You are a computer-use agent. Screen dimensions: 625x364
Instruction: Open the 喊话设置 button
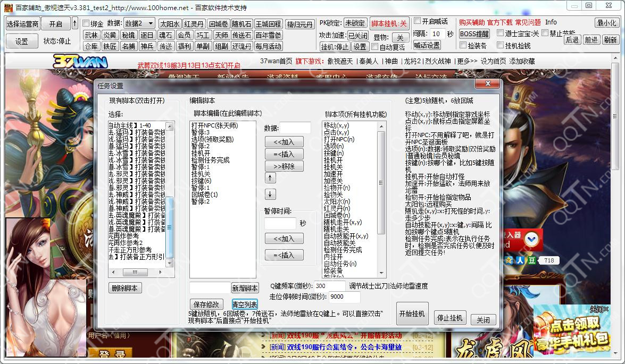(427, 45)
